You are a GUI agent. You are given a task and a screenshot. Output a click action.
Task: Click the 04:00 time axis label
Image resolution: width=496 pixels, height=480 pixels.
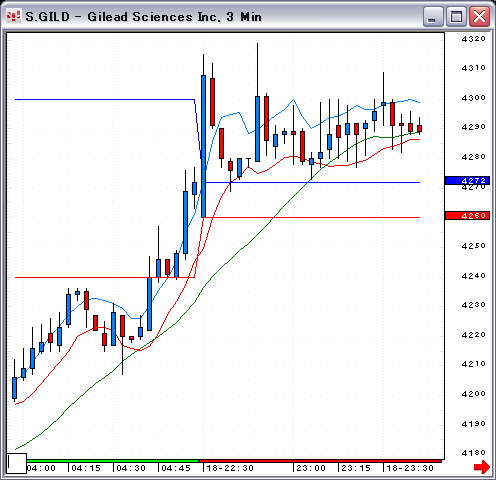41,468
